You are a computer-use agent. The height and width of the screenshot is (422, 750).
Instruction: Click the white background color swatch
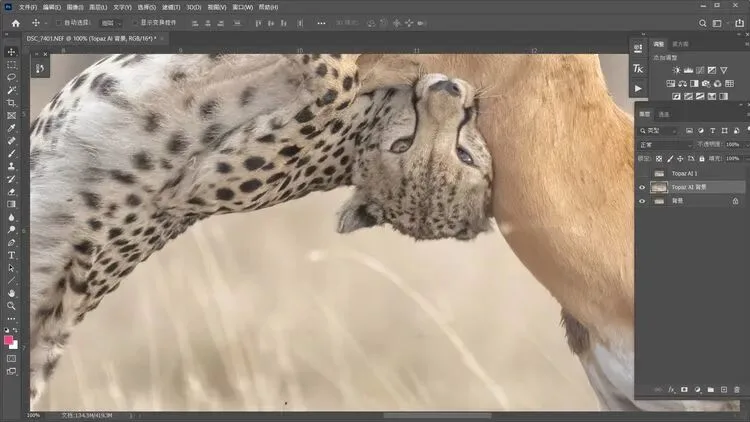coord(15,345)
